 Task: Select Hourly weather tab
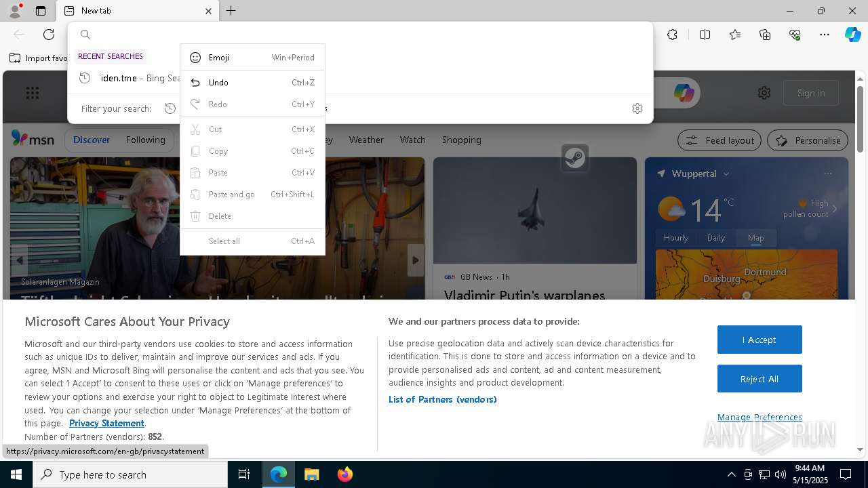676,238
